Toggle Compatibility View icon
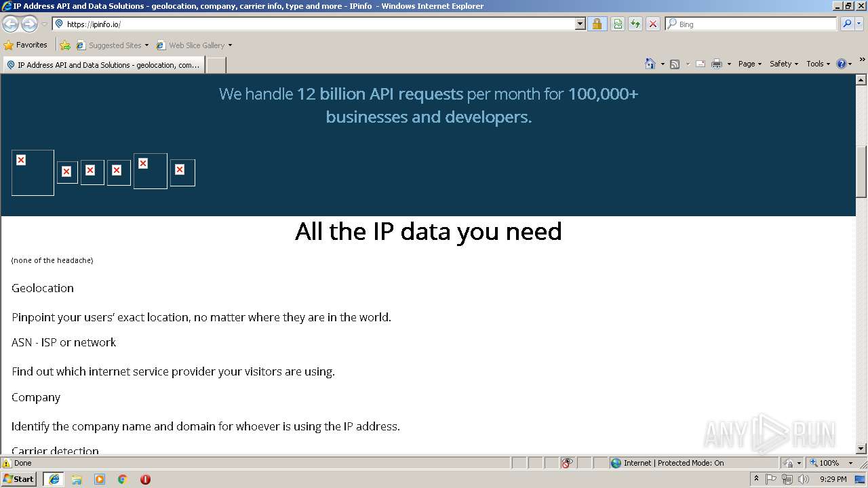 click(x=618, y=24)
